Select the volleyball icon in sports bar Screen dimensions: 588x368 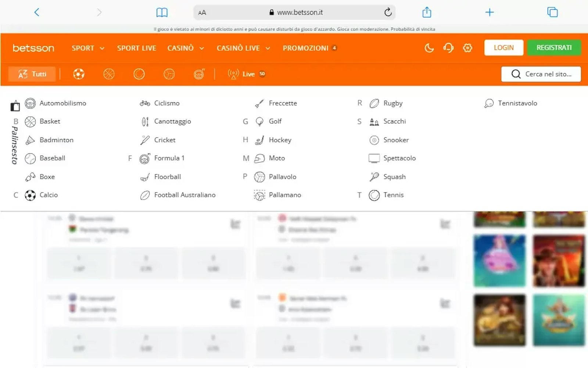(169, 74)
